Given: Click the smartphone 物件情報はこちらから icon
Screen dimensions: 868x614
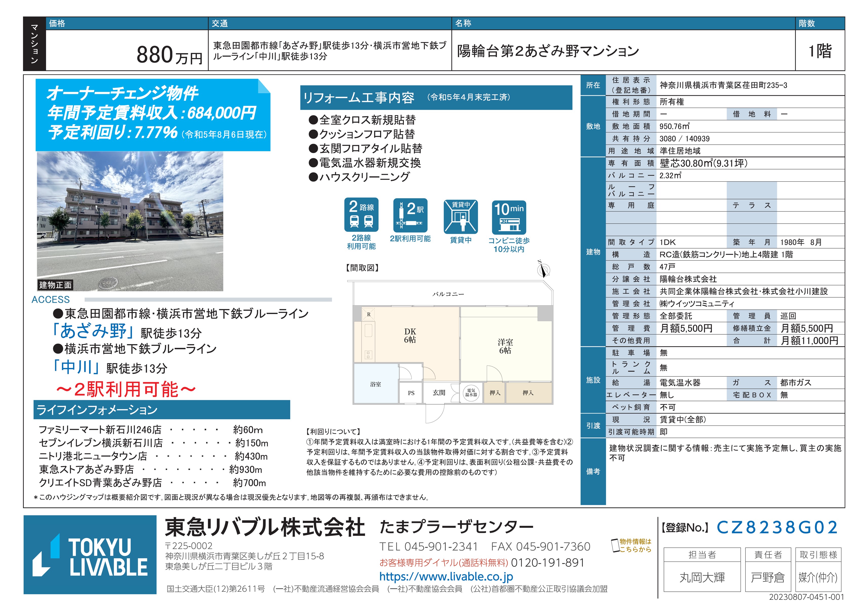Looking at the screenshot, I should pos(615,545).
